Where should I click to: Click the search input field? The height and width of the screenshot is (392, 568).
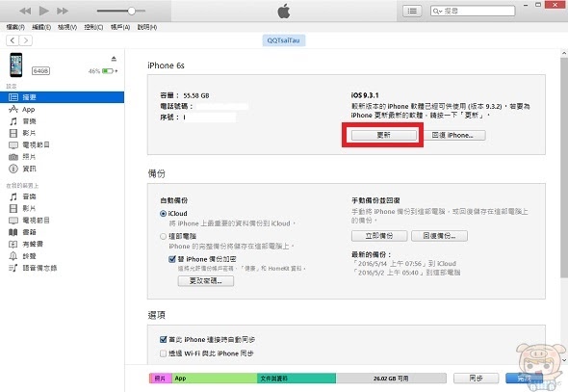[x=473, y=11]
